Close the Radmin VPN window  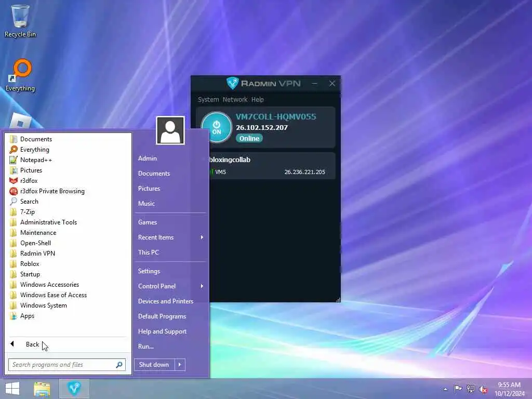332,84
